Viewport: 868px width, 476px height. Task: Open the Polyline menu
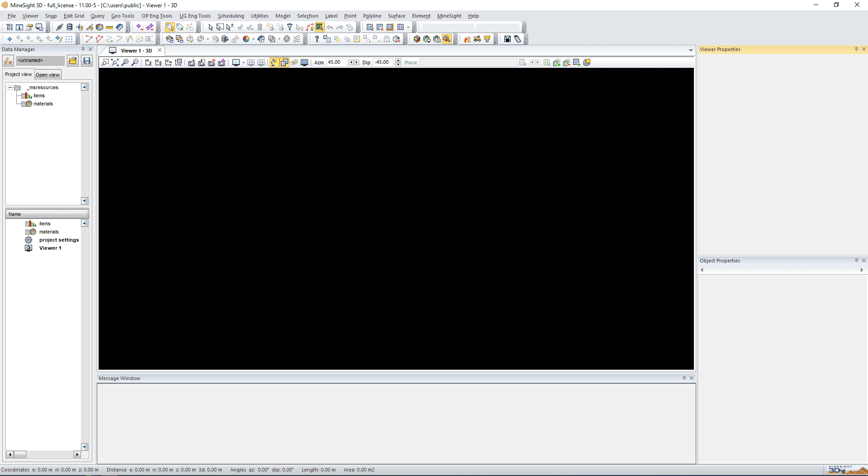pos(372,16)
